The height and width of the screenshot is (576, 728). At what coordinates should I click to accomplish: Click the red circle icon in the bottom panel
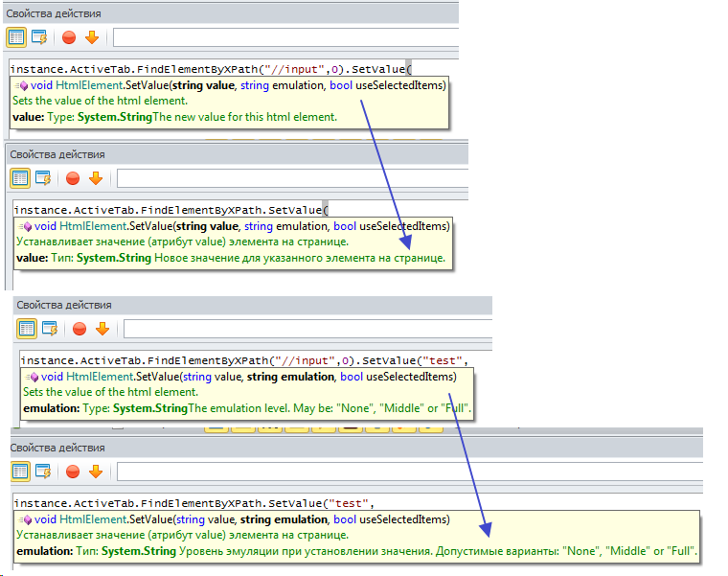point(73,472)
